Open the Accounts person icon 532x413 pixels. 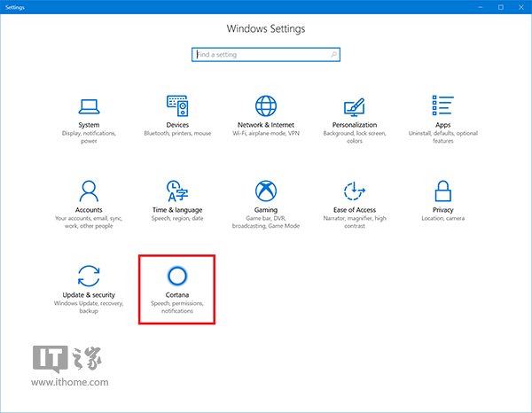pos(89,191)
